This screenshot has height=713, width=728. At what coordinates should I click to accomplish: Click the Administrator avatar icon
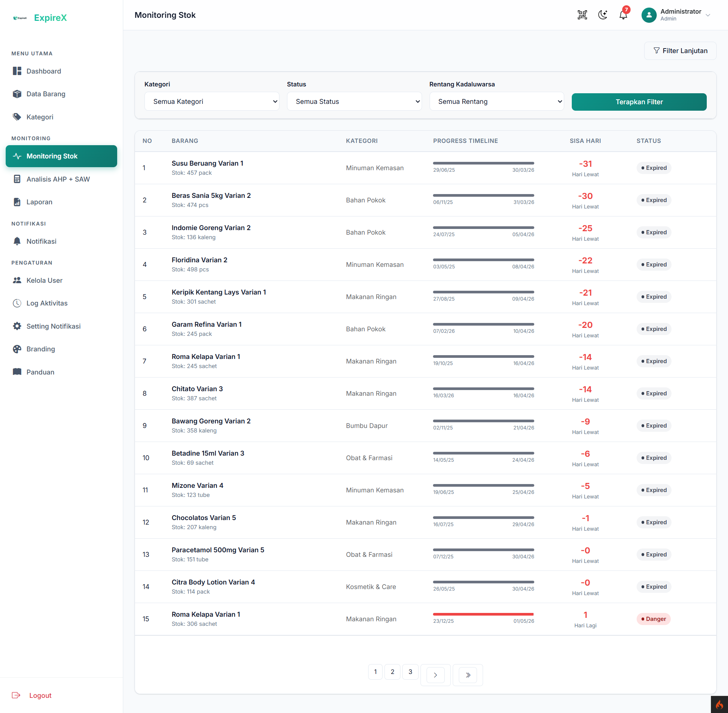[649, 15]
